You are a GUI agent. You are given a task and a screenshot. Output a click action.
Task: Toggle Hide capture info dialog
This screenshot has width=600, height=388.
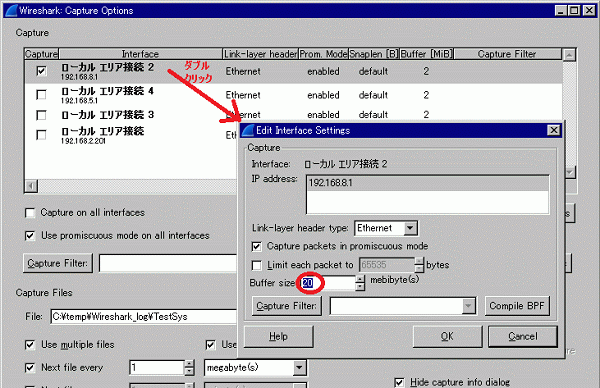tap(399, 382)
